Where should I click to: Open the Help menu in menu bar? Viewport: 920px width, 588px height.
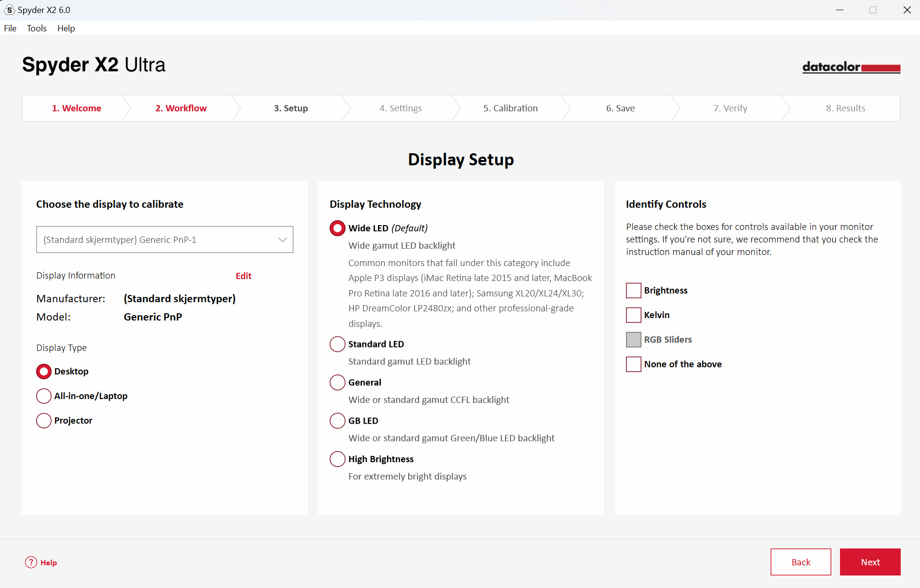(66, 28)
